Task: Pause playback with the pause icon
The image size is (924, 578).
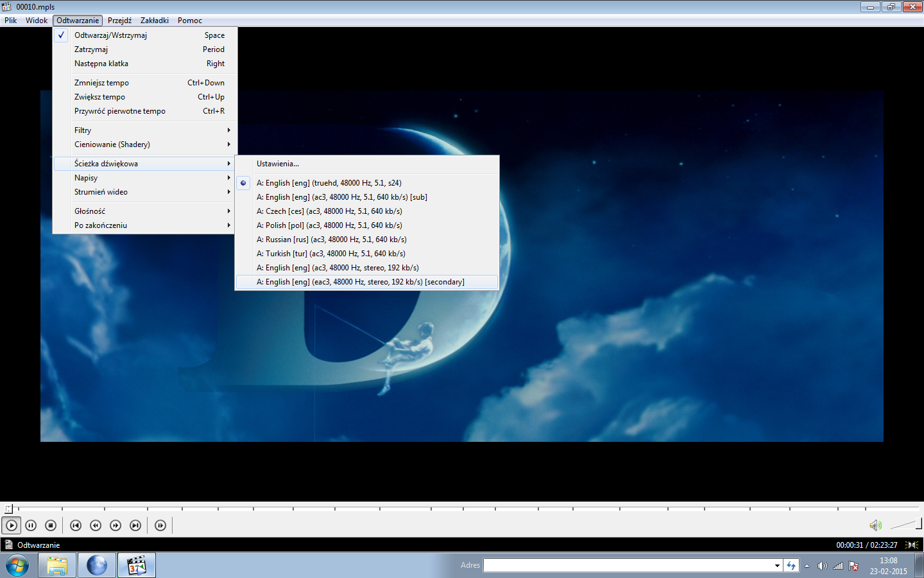Action: pos(31,525)
